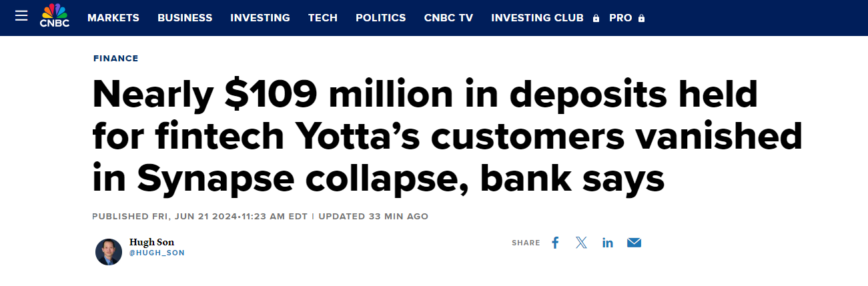Screen dimensions: 868x286
Task: Open author Hugh Son's profile
Action: click(151, 242)
